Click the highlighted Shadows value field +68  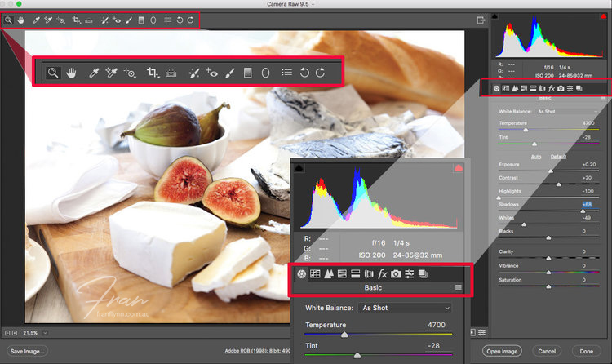pyautogui.click(x=587, y=204)
